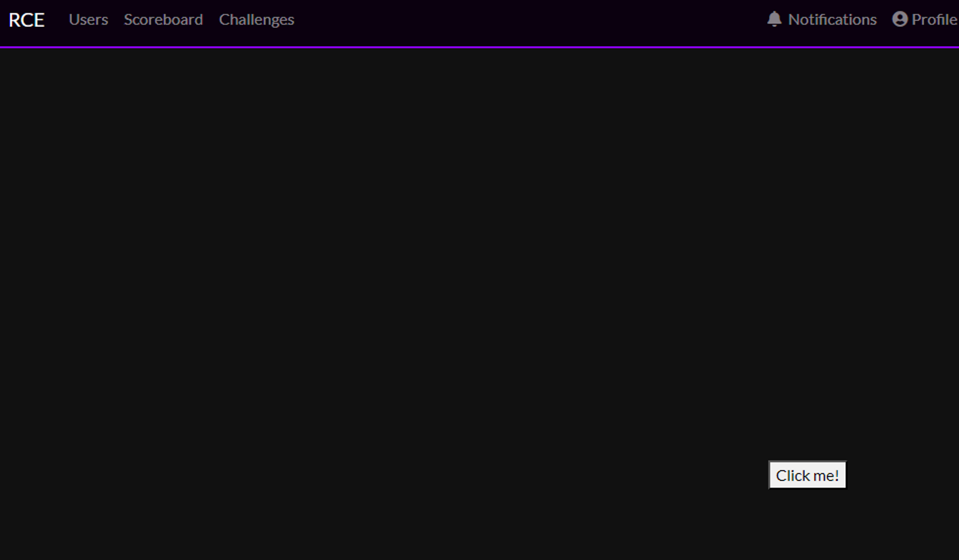Select the round person icon in navbar
The height and width of the screenshot is (560, 959).
coord(900,19)
